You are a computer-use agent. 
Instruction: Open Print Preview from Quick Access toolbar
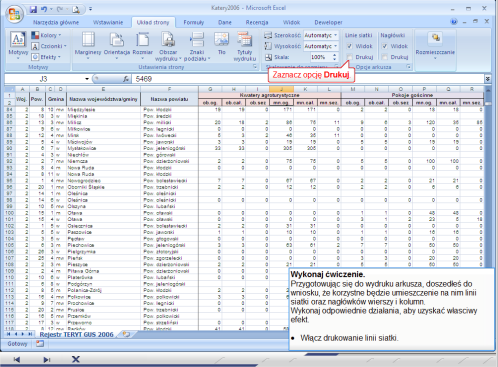click(76, 9)
